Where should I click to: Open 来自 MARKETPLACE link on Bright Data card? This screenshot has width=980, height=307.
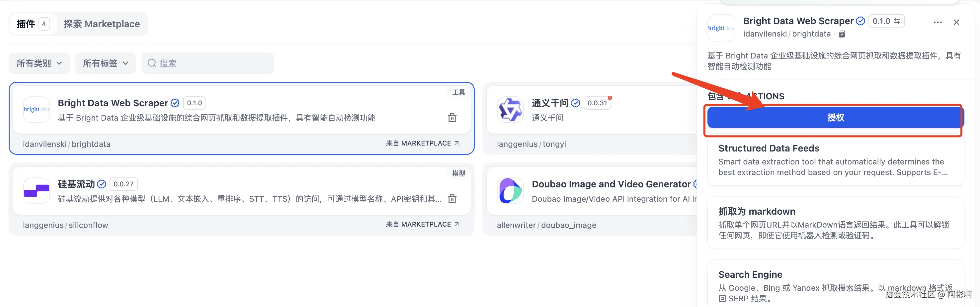pyautogui.click(x=422, y=143)
